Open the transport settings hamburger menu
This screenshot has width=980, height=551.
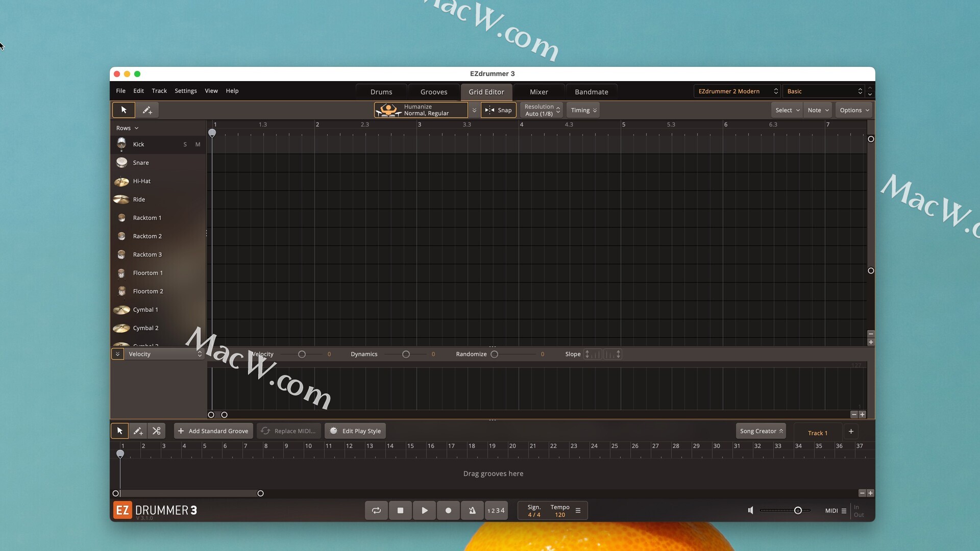[x=578, y=510]
